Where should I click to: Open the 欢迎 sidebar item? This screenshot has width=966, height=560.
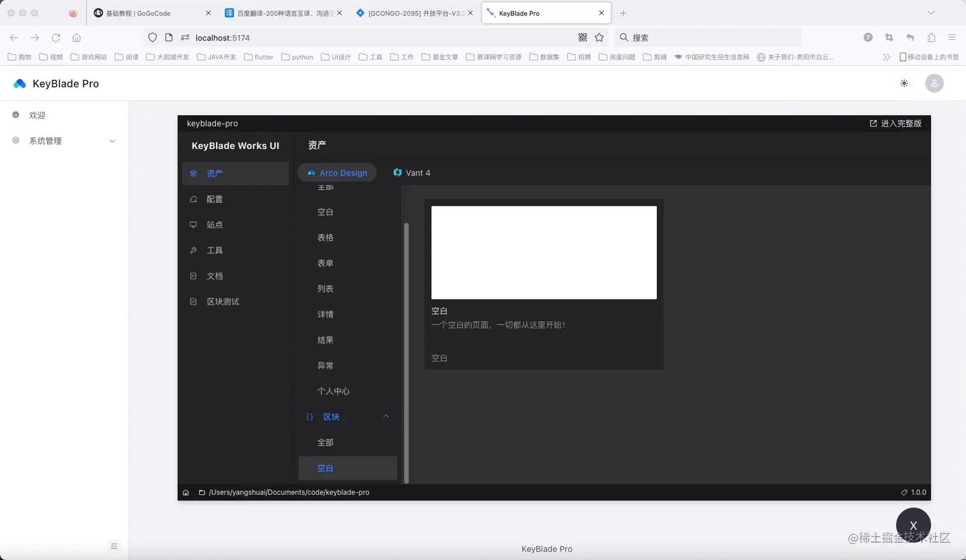coord(64,116)
